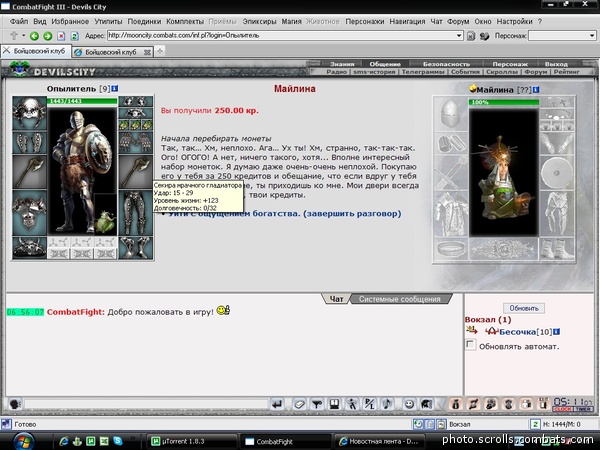This screenshot has height=450, width=600.
Task: Click the running figure icon in chat bar
Action: [x=352, y=404]
